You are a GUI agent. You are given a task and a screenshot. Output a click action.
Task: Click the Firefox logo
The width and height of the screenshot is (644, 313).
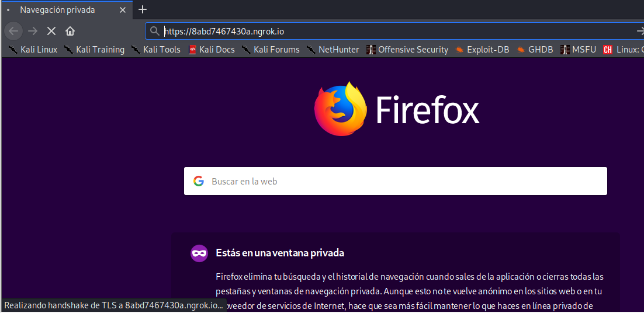(341, 109)
